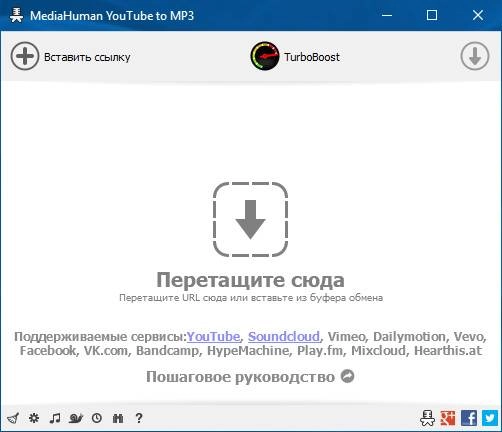The height and width of the screenshot is (432, 502).
Task: Click the music note icon
Action: (x=55, y=418)
